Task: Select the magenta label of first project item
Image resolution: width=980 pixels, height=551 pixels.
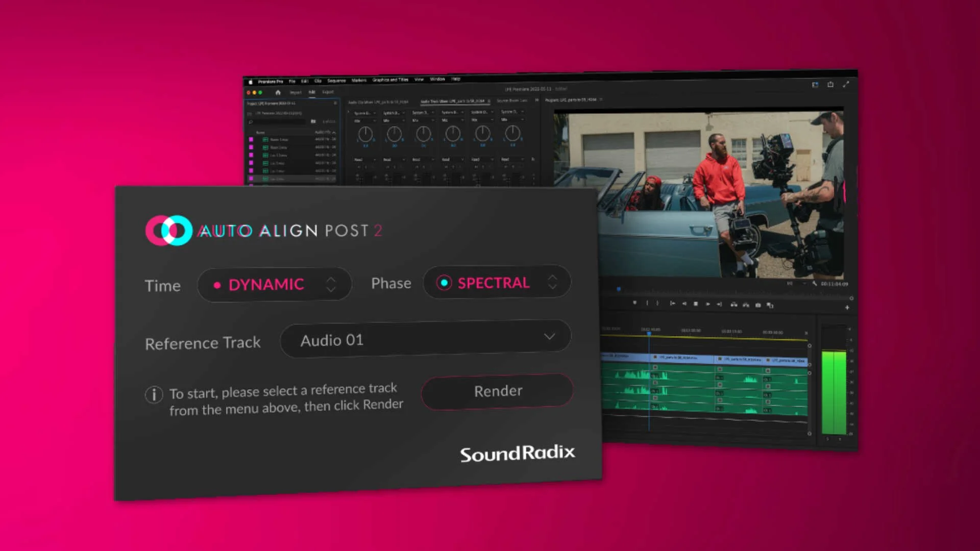Action: pyautogui.click(x=251, y=139)
